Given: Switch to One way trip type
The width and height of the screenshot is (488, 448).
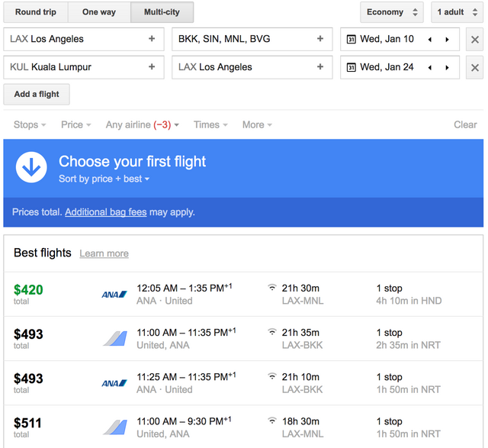Looking at the screenshot, I should pos(100,12).
